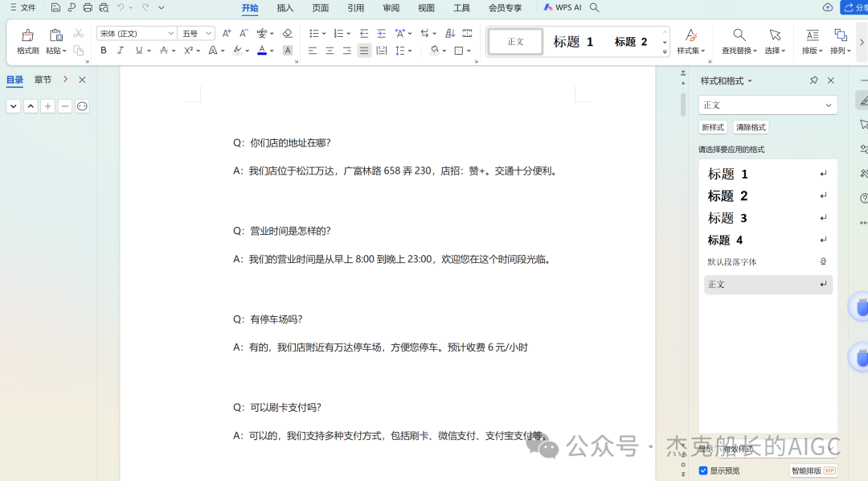The height and width of the screenshot is (481, 868).
Task: Click the text highlight color icon
Action: (237, 51)
